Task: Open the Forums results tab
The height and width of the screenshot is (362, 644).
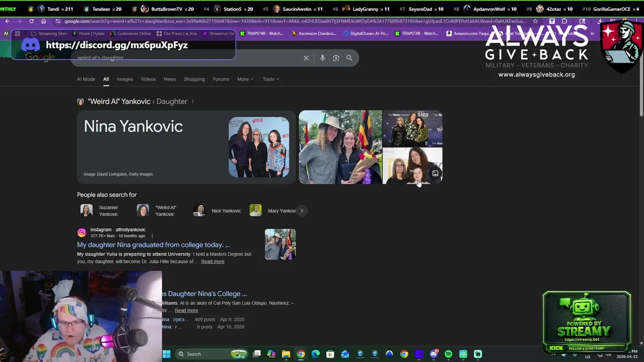Action: (221, 79)
